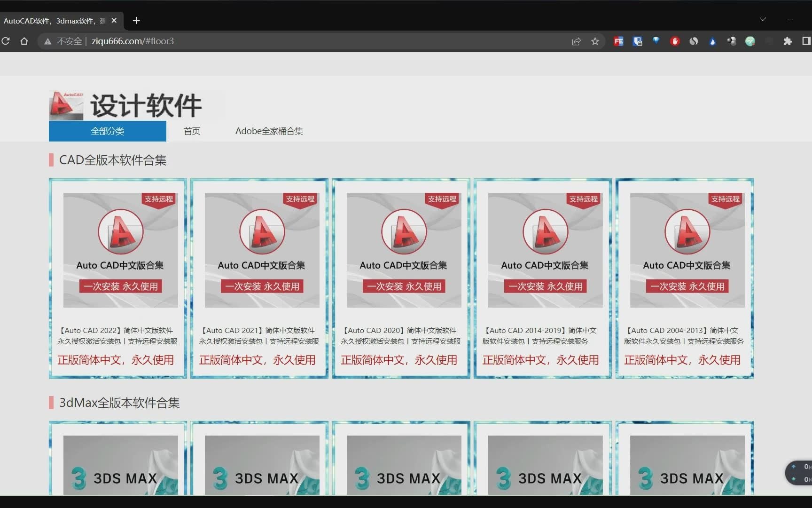The image size is (812, 508).
Task: Open the tab search chevron dropdown
Action: tap(763, 19)
